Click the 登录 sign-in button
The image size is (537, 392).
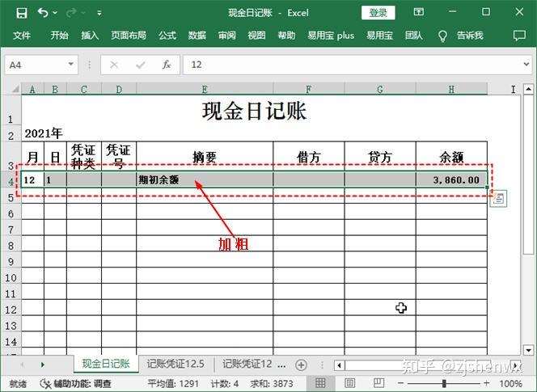click(x=378, y=13)
